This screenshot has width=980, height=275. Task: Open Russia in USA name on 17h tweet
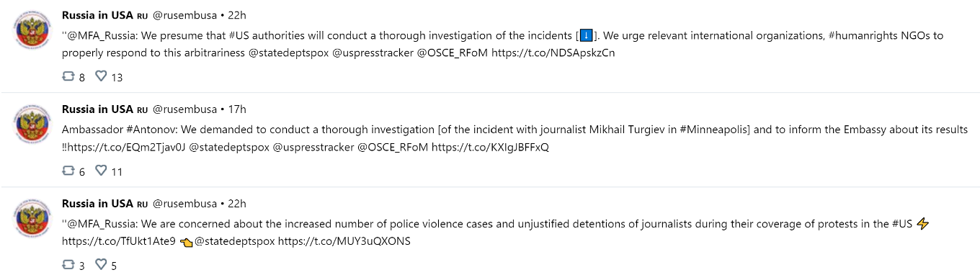[98, 109]
